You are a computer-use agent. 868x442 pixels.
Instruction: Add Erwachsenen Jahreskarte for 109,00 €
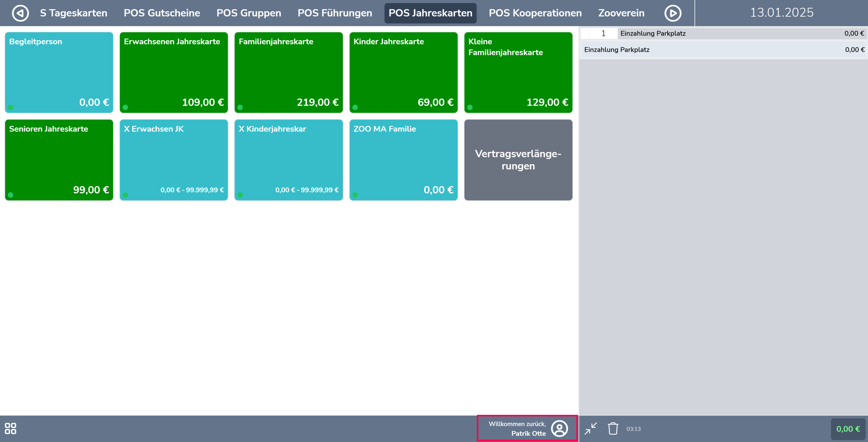coord(174,72)
